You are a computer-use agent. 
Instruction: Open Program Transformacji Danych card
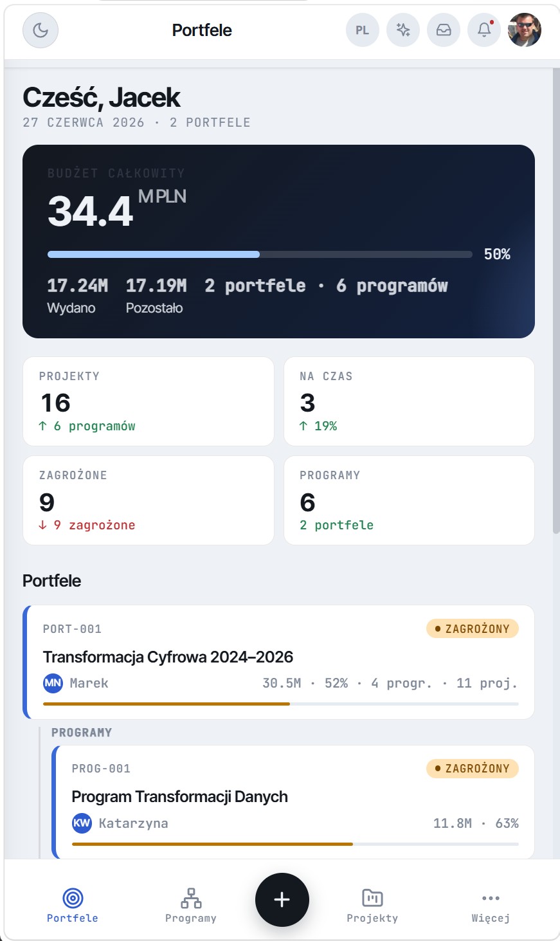click(x=293, y=802)
